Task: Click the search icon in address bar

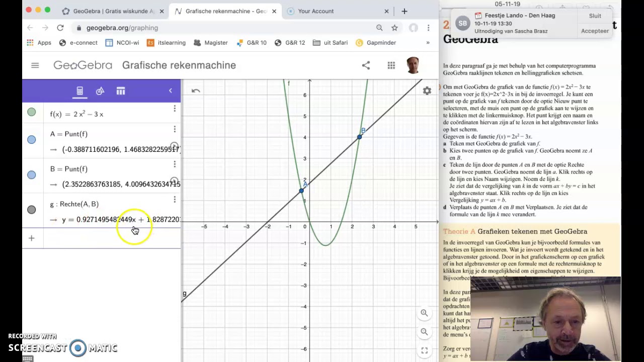Action: click(379, 28)
